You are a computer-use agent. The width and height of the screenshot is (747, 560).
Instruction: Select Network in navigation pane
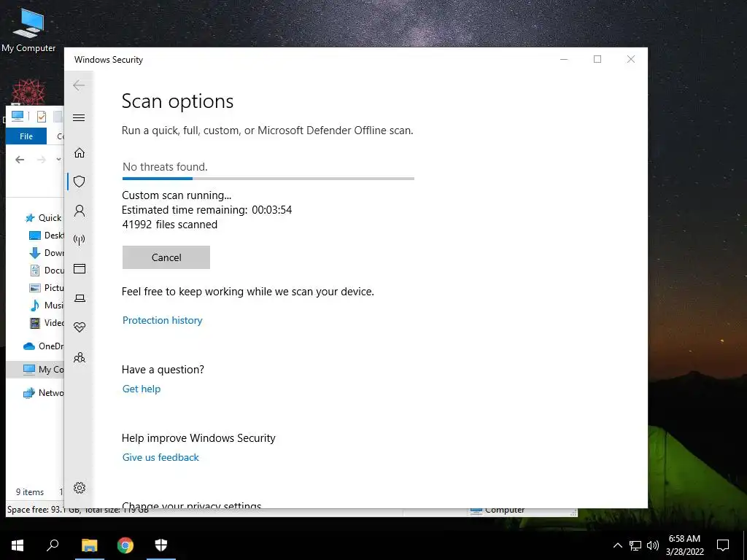(x=43, y=393)
